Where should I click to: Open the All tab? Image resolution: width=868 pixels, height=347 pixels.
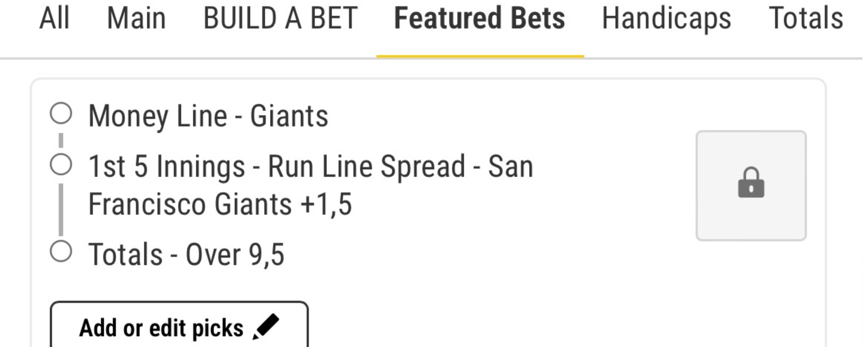[x=54, y=18]
